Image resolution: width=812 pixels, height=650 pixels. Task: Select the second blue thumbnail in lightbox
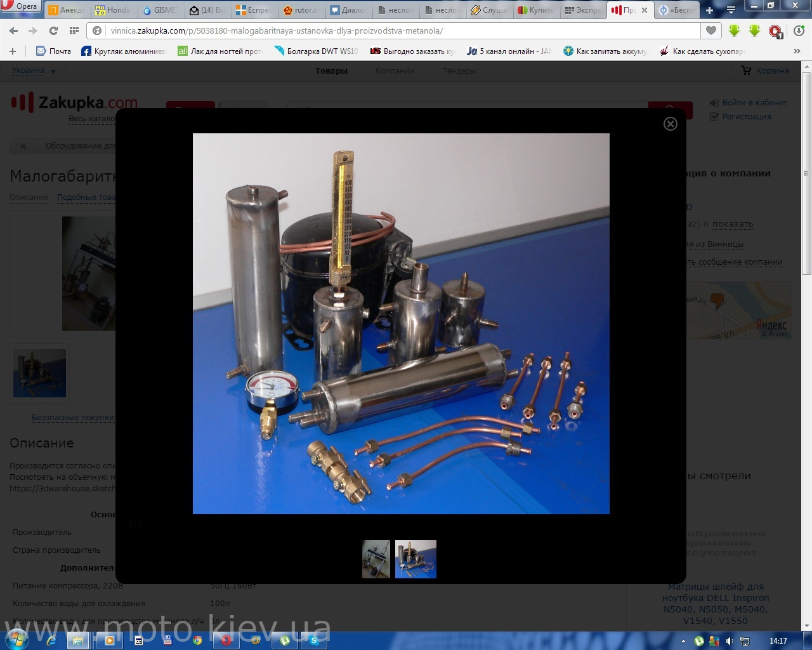click(x=416, y=559)
